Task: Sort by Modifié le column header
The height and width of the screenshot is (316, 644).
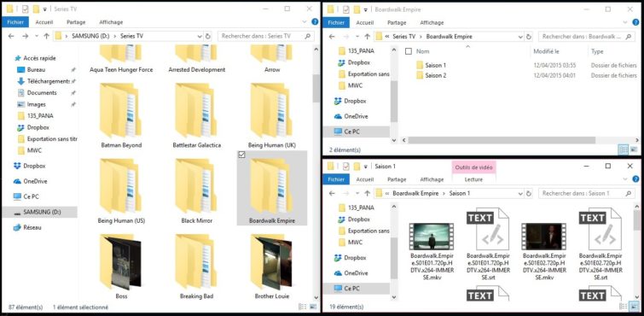Action: coord(546,51)
